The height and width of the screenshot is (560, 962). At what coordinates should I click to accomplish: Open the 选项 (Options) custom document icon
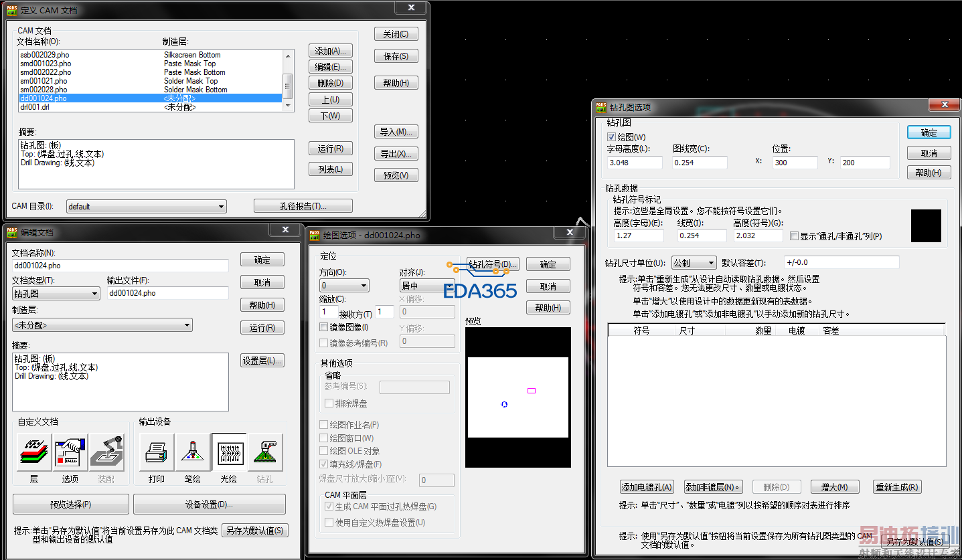(x=70, y=452)
